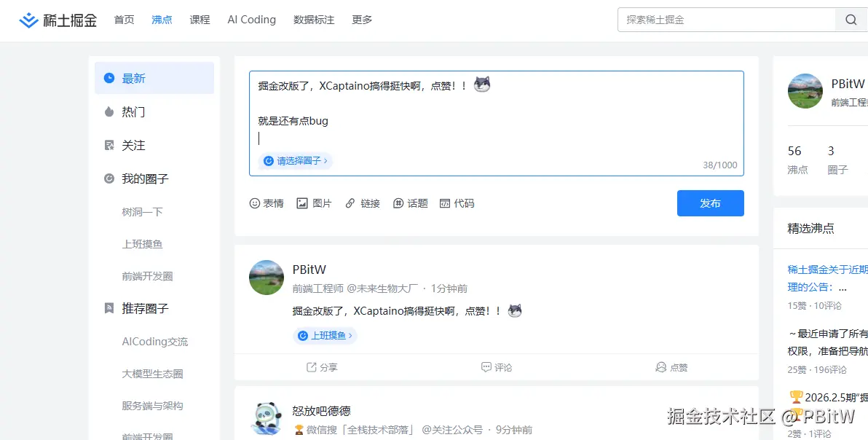This screenshot has height=440, width=868.
Task: Click inside the 探索稀土掘金 search field
Action: click(721, 20)
